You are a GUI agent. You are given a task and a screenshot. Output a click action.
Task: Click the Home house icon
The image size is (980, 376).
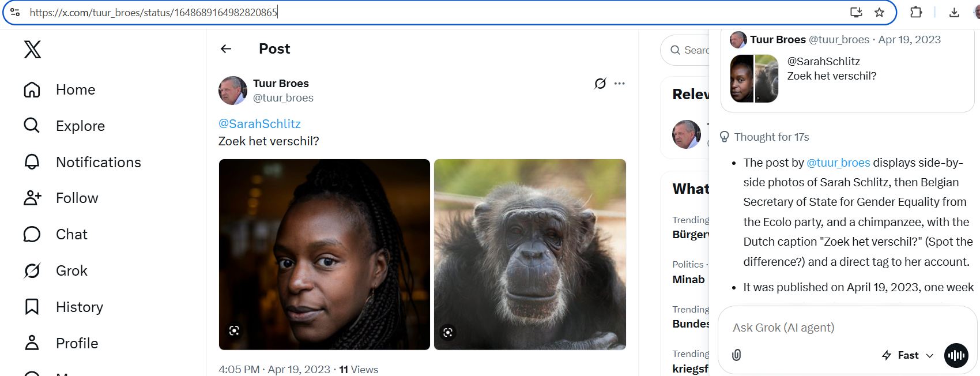32,89
